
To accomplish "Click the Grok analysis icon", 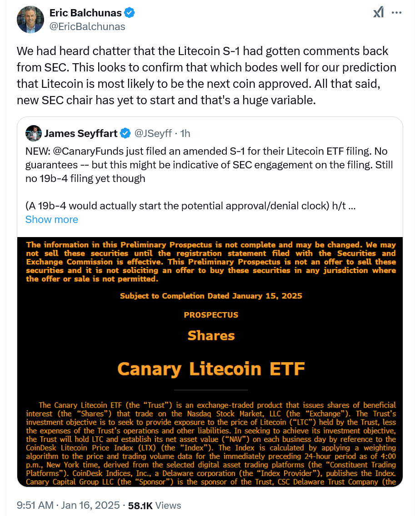I will coord(378,13).
